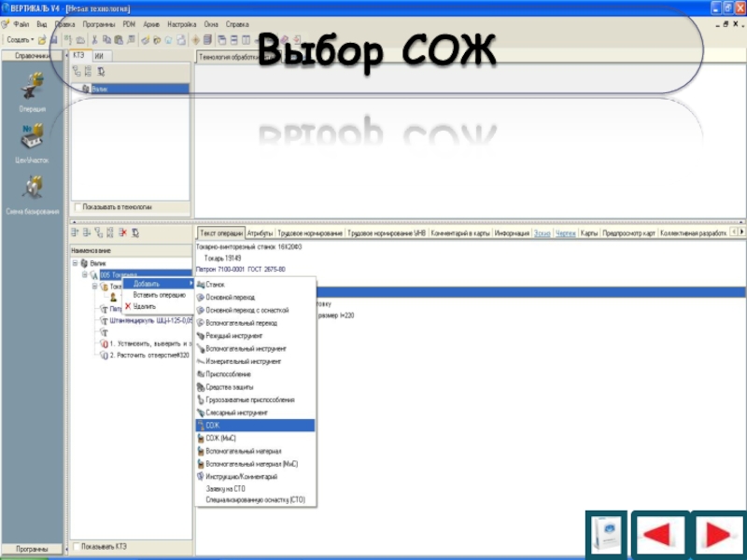Collapse the 005 Токарная operation node
Screen dimensions: 747x560
(x=84, y=275)
